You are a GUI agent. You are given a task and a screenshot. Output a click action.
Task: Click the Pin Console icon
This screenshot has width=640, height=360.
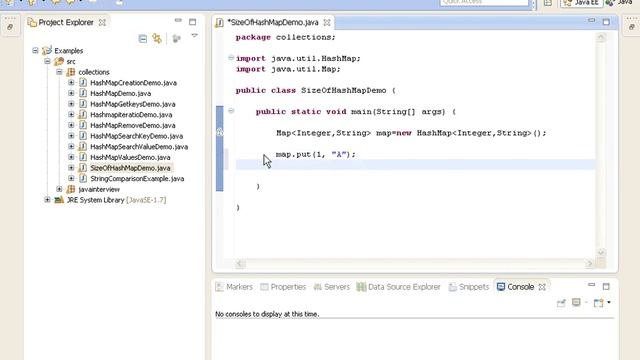click(561, 303)
